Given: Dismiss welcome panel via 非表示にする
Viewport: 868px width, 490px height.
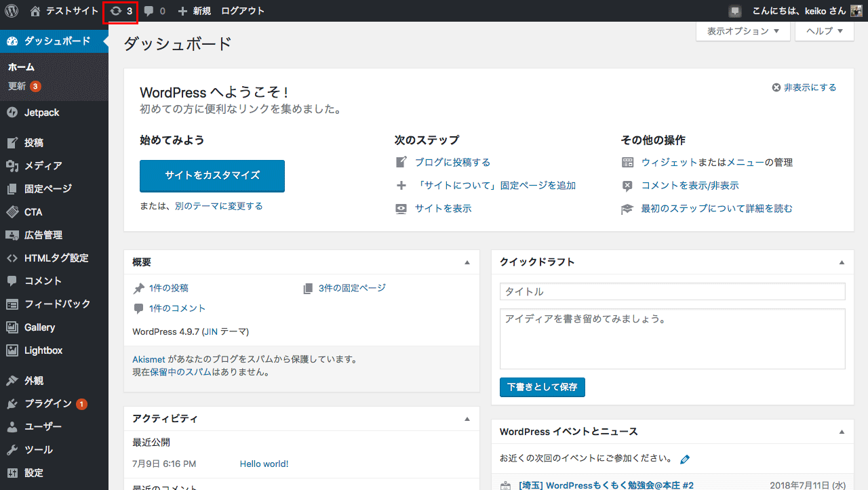Looking at the screenshot, I should 804,87.
